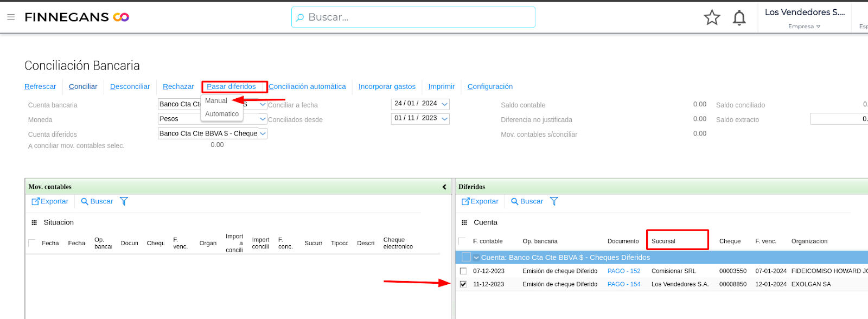Click EXOLGAN SA organization cell

(x=810, y=284)
